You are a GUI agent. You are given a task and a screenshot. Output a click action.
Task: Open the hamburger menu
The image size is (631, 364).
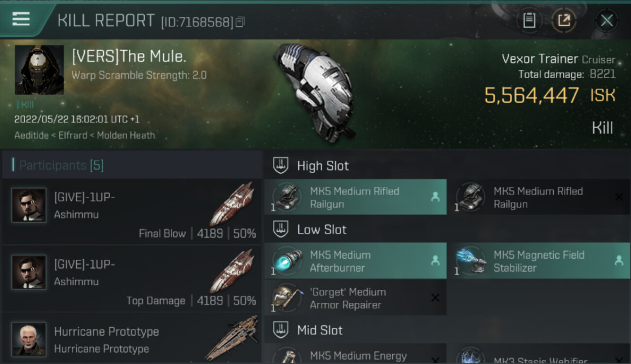tap(21, 19)
